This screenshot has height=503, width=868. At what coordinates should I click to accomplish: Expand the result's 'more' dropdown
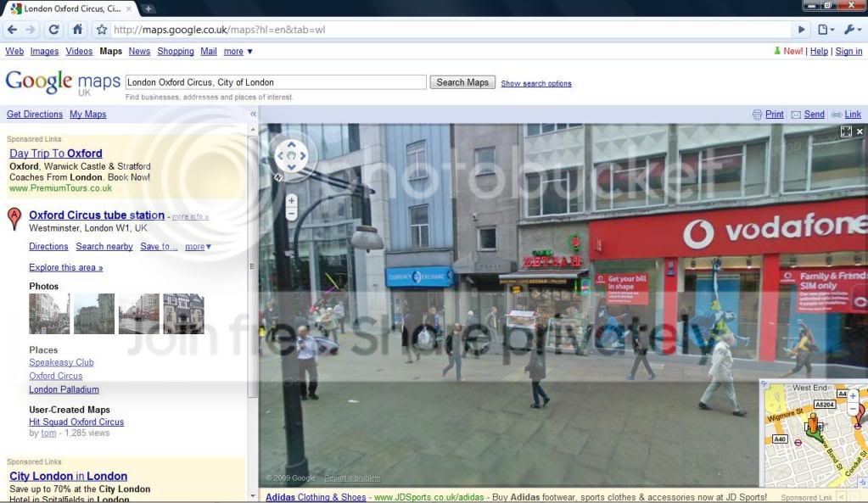point(199,246)
